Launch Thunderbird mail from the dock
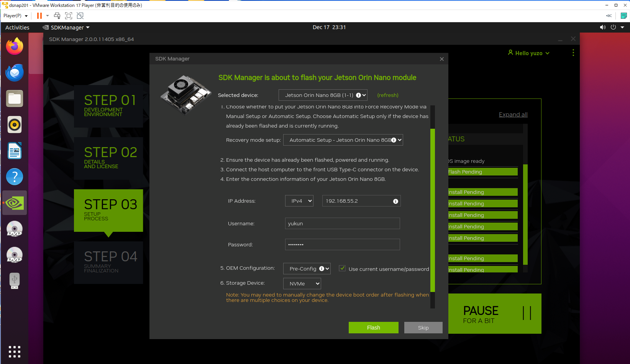Viewport: 630px width, 364px height. pyautogui.click(x=15, y=72)
